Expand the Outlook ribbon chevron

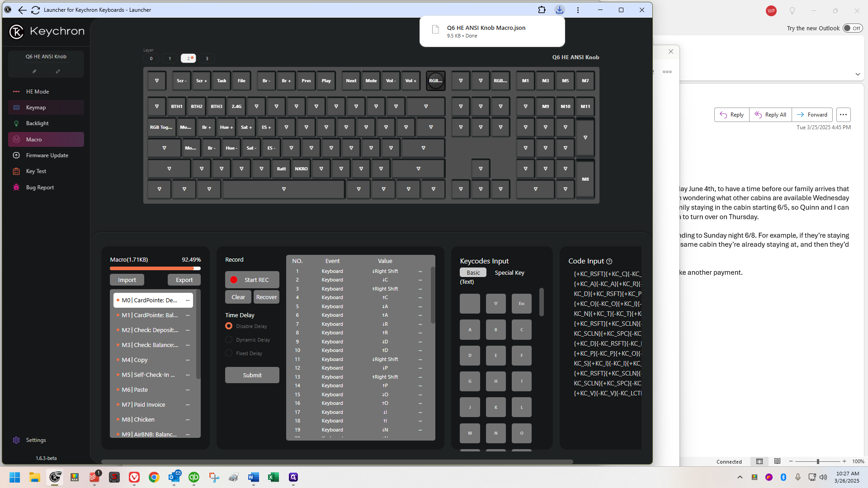[x=858, y=74]
